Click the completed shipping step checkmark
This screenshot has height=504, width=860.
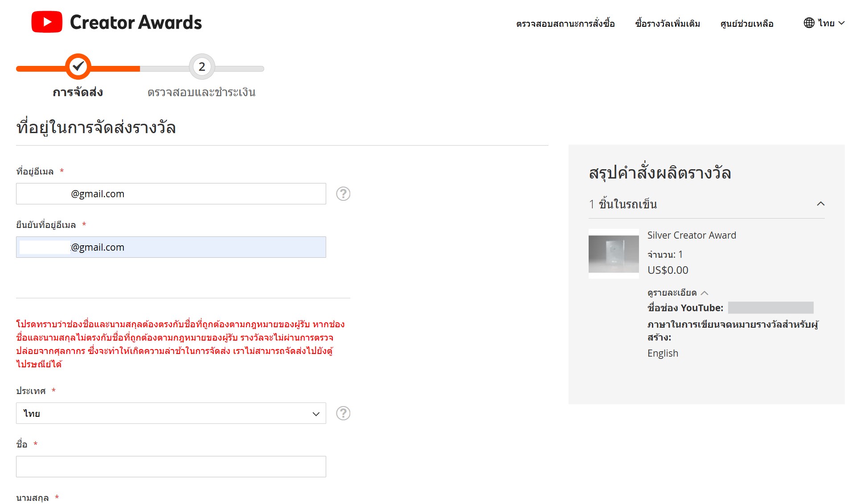pyautogui.click(x=78, y=67)
